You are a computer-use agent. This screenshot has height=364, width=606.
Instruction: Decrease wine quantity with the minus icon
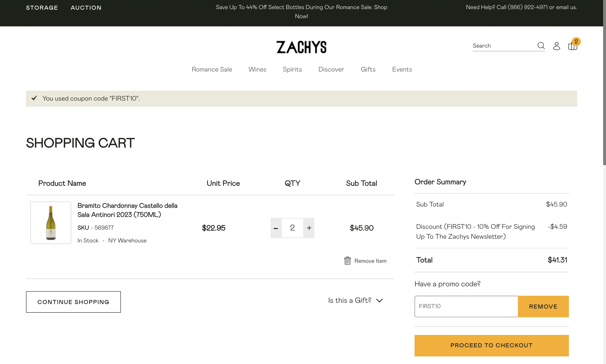pos(276,228)
